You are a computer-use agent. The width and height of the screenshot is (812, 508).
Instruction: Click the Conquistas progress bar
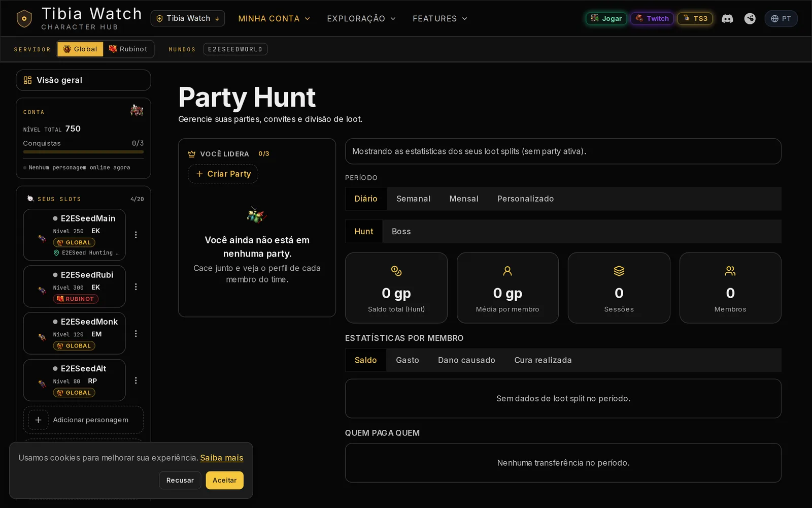pyautogui.click(x=83, y=152)
